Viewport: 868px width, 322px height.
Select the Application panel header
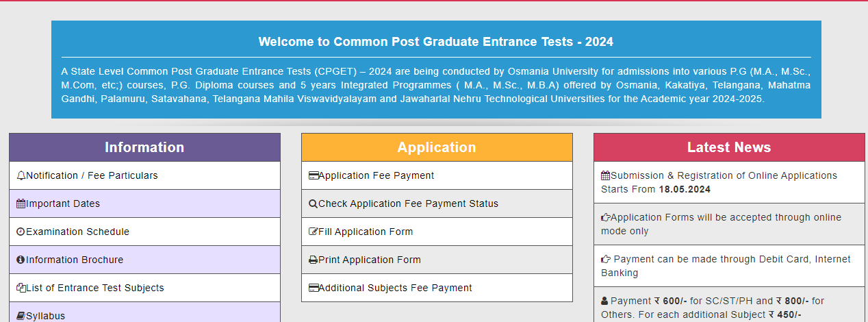coord(437,147)
